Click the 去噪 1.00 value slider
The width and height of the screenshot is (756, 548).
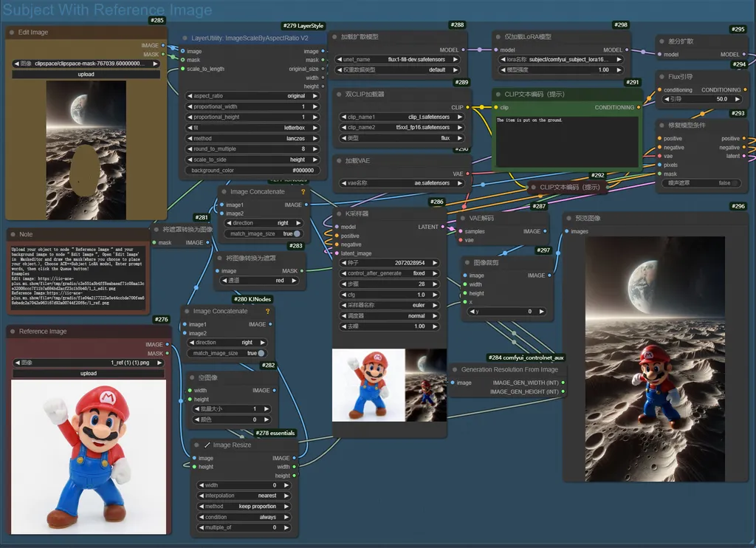pos(390,326)
